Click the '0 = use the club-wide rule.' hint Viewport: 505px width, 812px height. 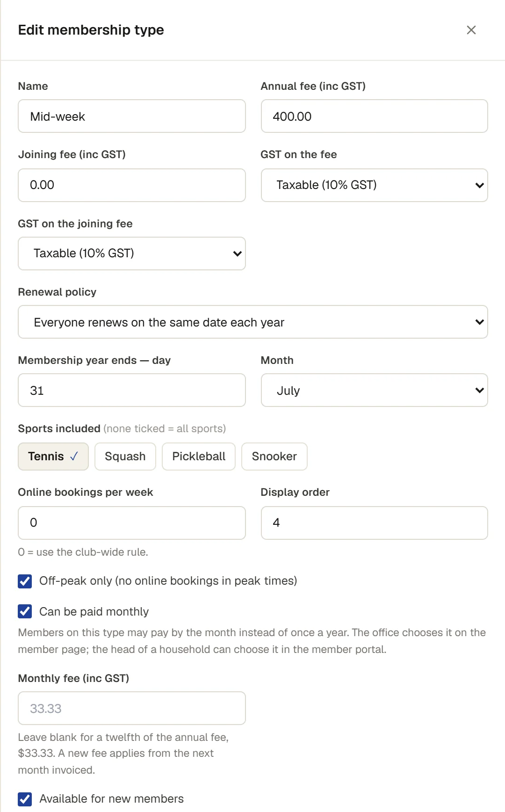click(83, 552)
